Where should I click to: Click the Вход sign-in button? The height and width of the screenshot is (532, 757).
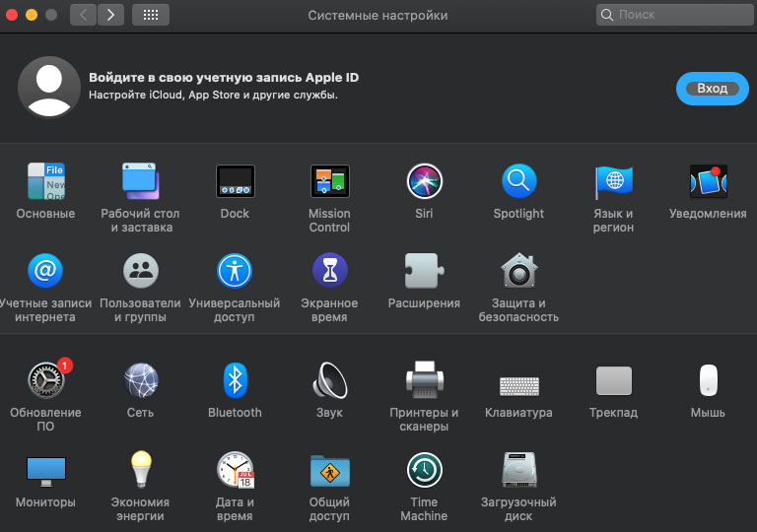click(712, 89)
